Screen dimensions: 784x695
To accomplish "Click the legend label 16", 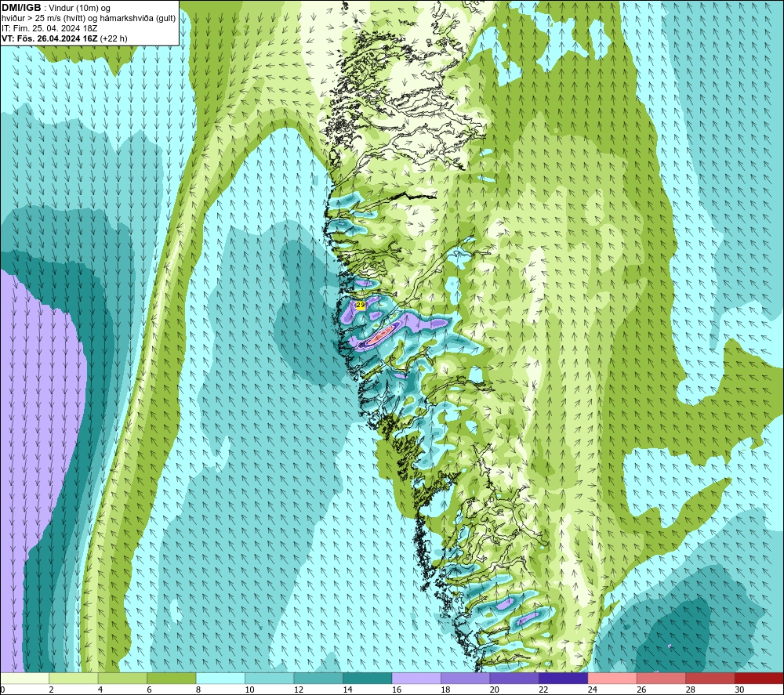I will [397, 690].
